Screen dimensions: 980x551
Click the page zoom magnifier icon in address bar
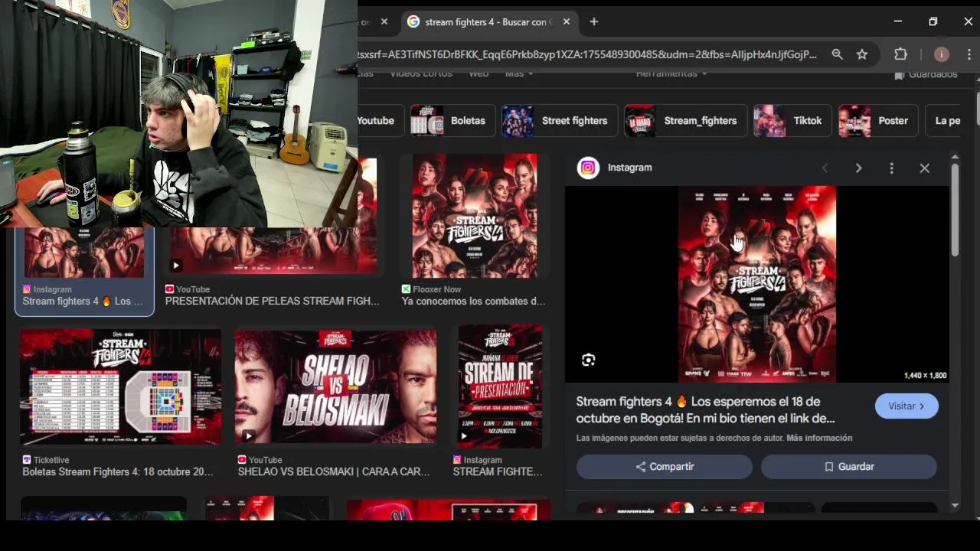click(837, 54)
